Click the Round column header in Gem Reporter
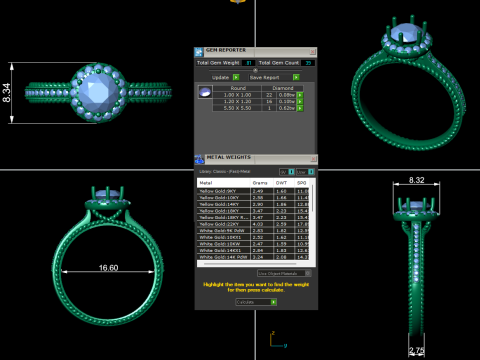Image resolution: width=480 pixels, height=360 pixels. tap(237, 88)
